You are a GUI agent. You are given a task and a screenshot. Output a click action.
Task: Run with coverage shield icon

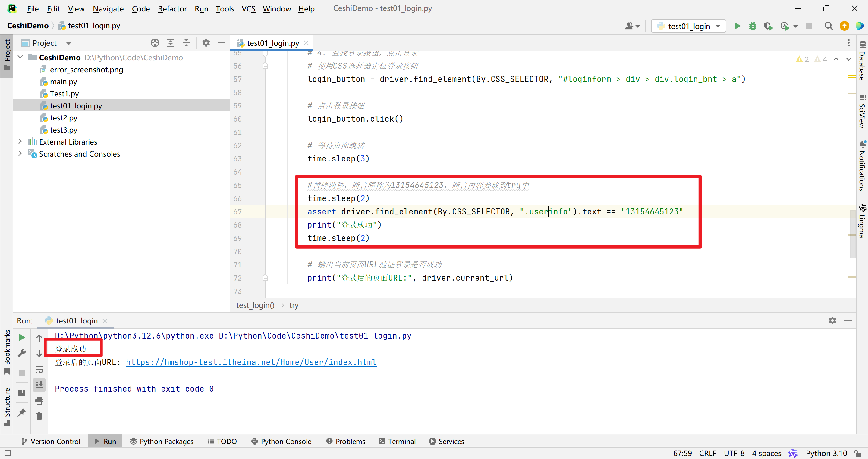pyautogui.click(x=768, y=26)
